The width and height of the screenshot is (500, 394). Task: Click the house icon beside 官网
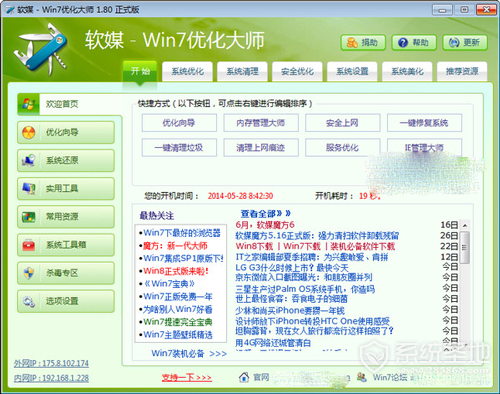pos(244,377)
